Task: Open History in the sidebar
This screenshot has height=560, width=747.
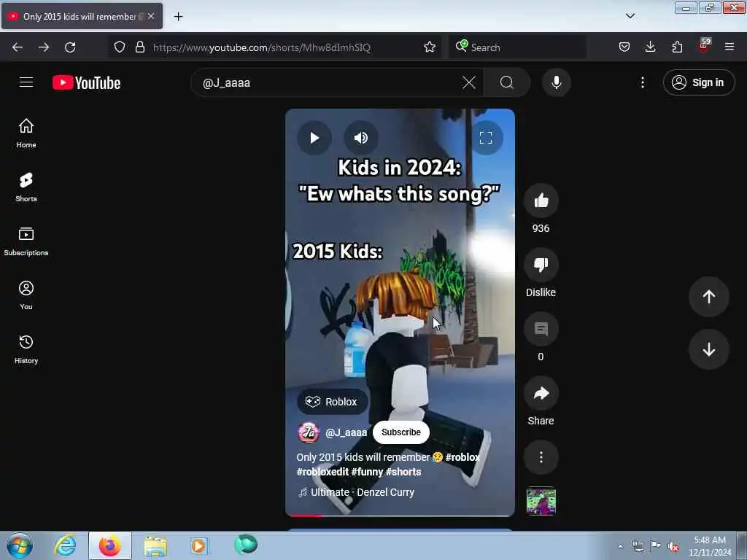Action: pos(26,349)
